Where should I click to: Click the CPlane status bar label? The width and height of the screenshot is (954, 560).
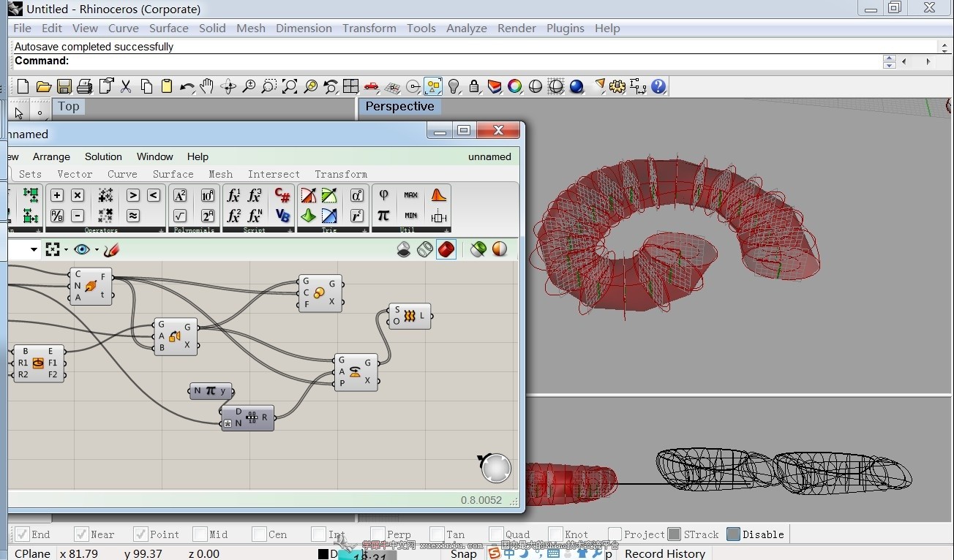[x=32, y=553]
